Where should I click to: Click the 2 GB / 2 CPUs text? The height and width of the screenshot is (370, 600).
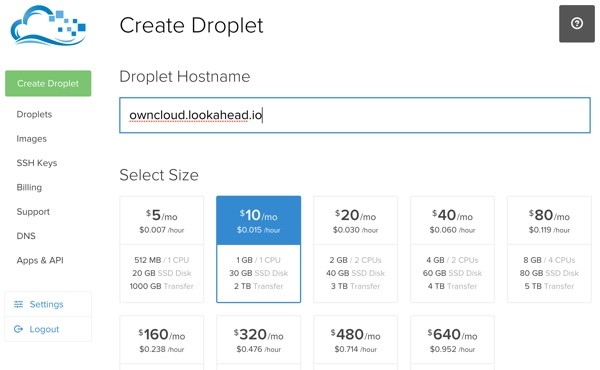click(355, 260)
